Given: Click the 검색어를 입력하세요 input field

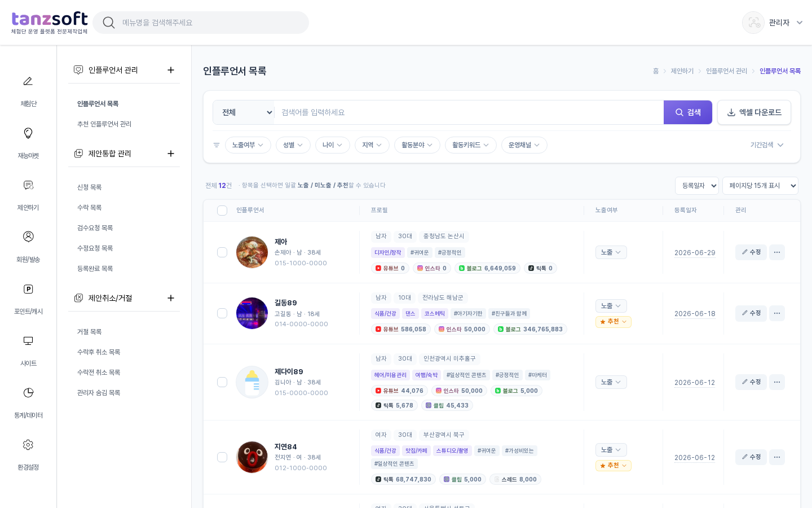Looking at the screenshot, I should point(469,112).
